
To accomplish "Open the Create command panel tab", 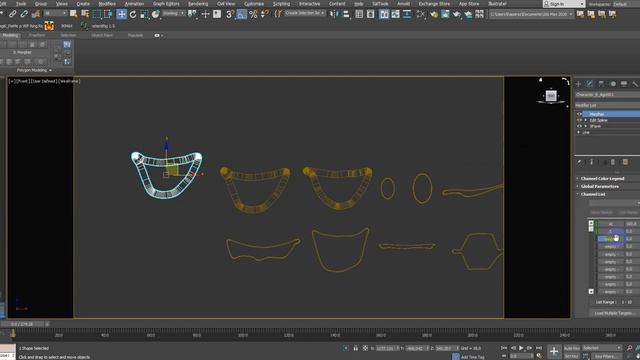I will coord(578,84).
